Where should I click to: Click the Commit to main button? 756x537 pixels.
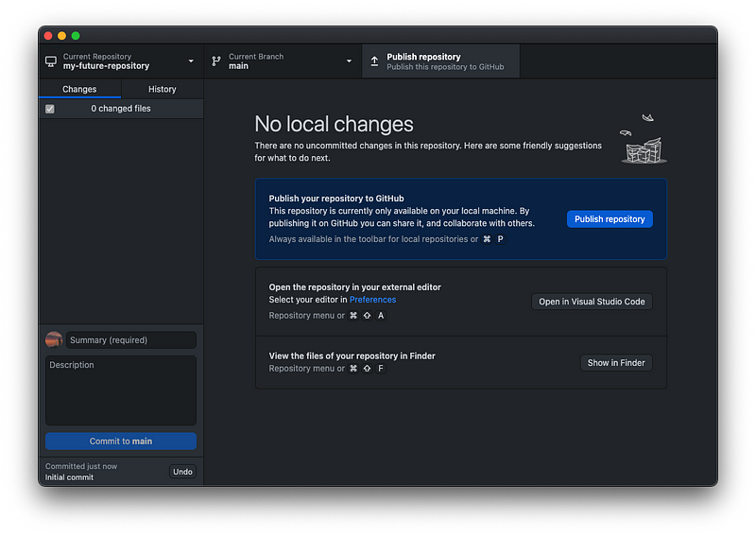121,441
